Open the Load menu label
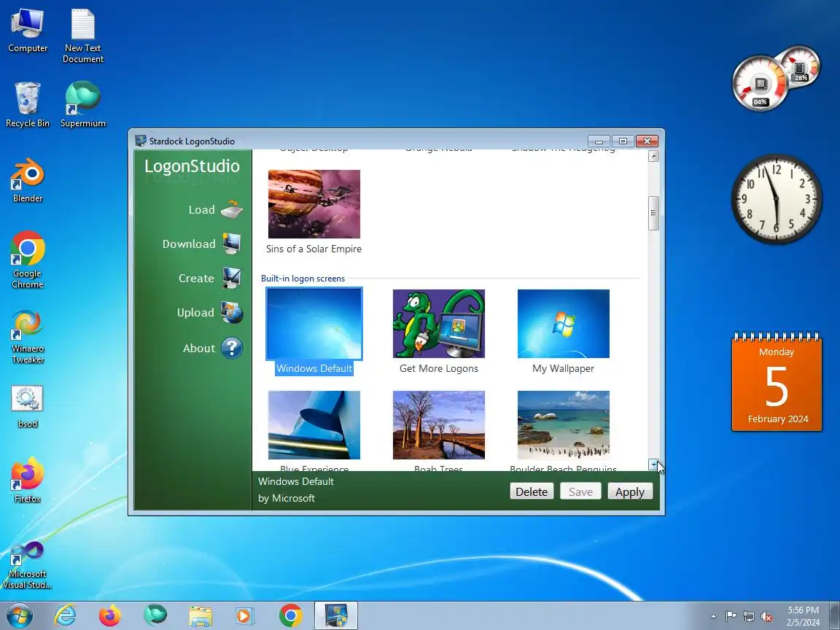The width and height of the screenshot is (840, 630). pyautogui.click(x=201, y=210)
